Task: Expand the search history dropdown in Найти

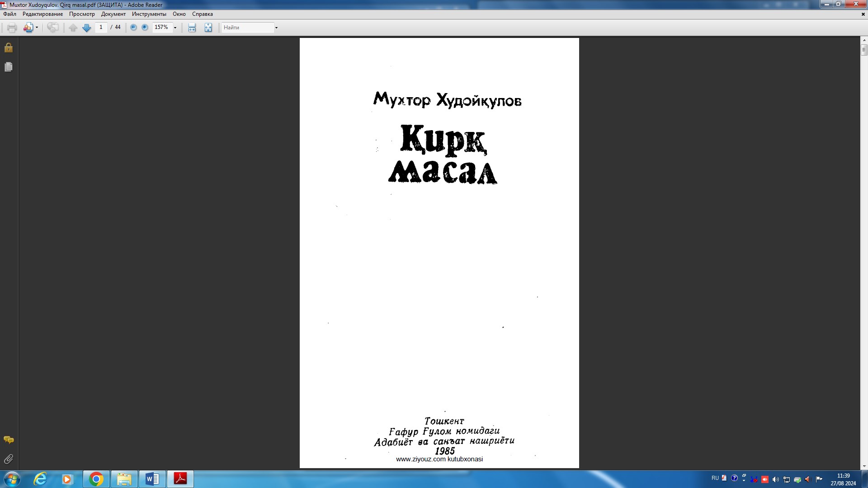Action: pyautogui.click(x=276, y=28)
